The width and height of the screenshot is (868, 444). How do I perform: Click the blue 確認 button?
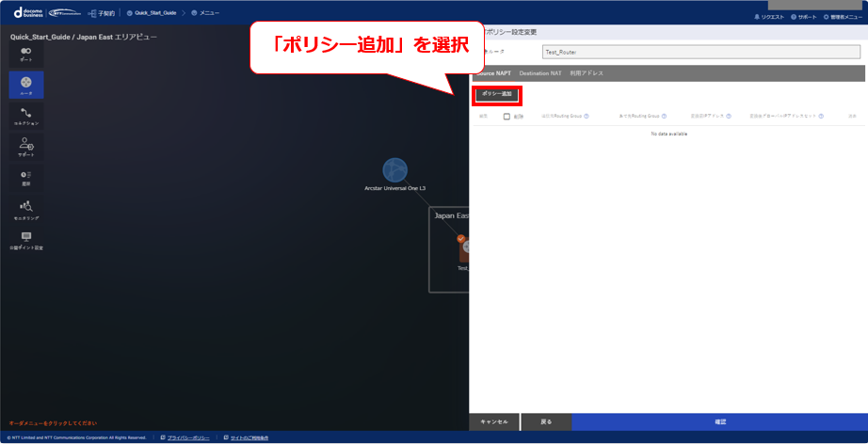coord(719,421)
